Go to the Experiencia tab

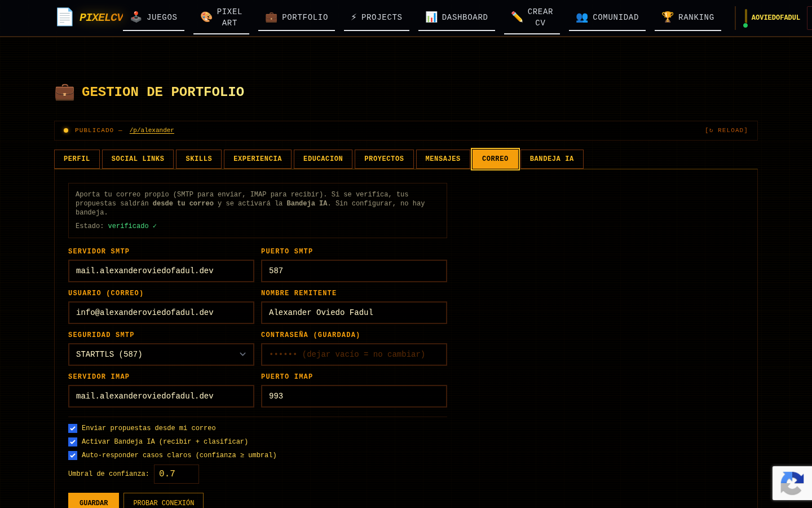[x=258, y=159]
